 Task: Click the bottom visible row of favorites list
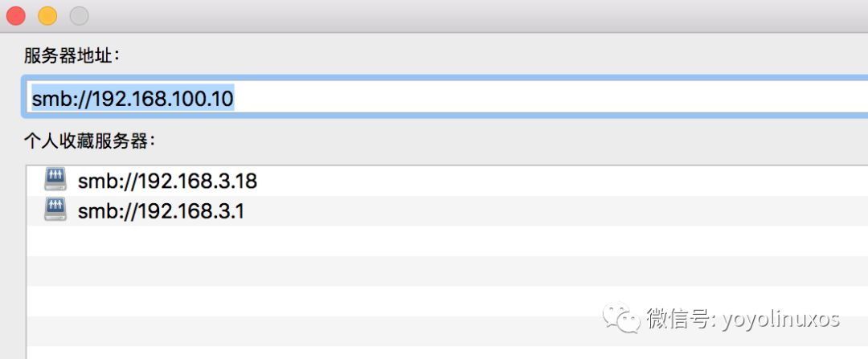point(448,353)
